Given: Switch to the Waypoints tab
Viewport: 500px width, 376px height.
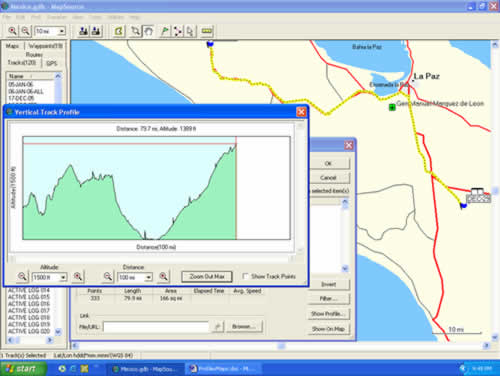Looking at the screenshot, I should pyautogui.click(x=45, y=46).
